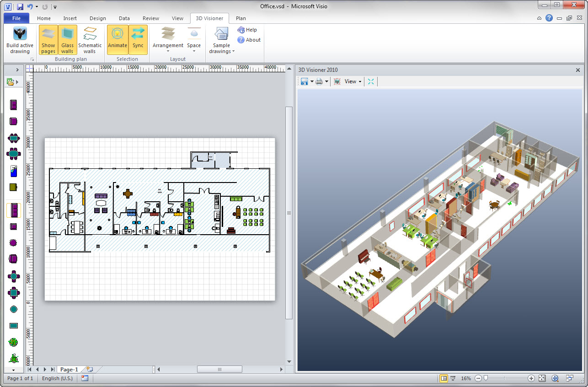588x387 pixels.
Task: Select the highlighted purple sofa shape
Action: coord(13,210)
